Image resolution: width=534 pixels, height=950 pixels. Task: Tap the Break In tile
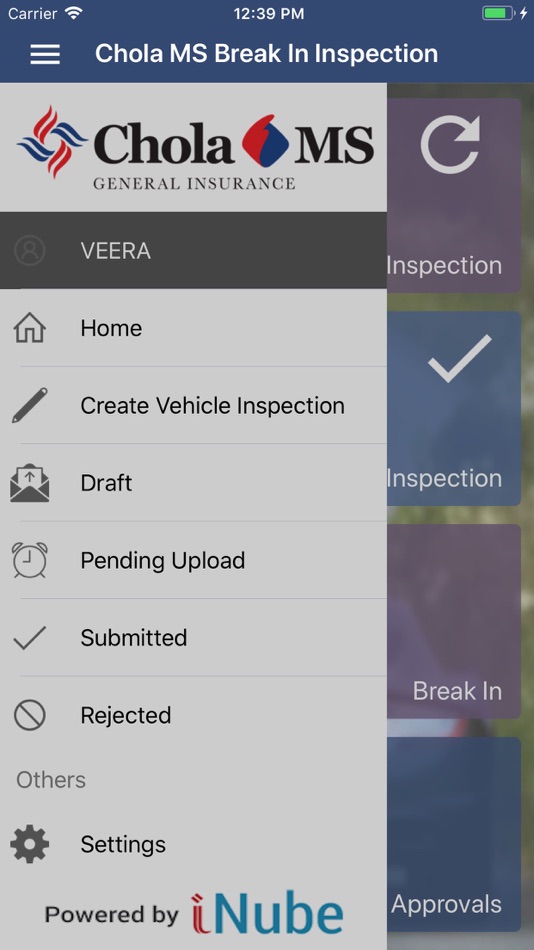pos(454,622)
